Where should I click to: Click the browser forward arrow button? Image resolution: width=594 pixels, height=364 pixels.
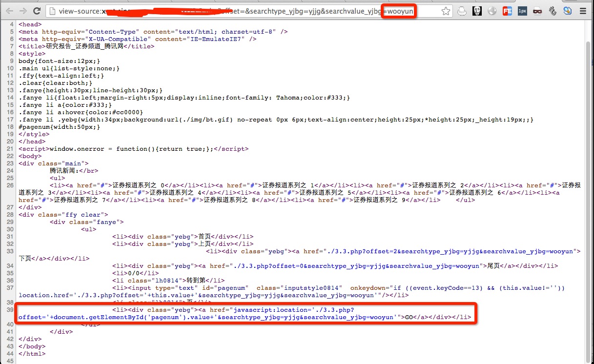(22, 11)
